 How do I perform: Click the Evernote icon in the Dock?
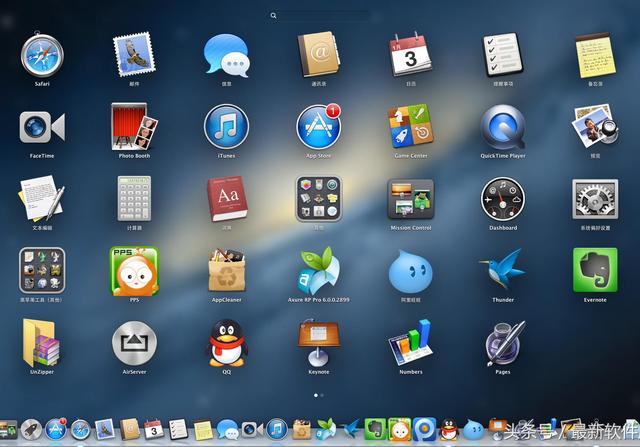[375, 429]
